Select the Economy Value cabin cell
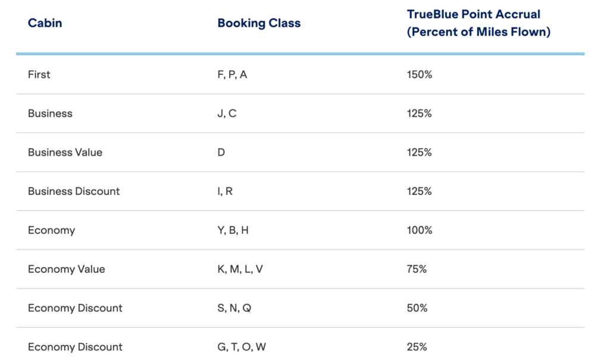 click(x=66, y=269)
